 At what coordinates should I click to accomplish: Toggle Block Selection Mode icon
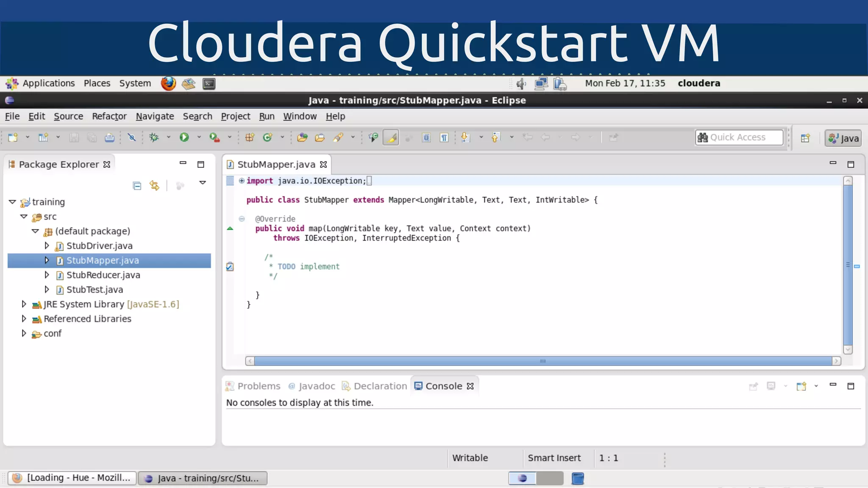(426, 137)
